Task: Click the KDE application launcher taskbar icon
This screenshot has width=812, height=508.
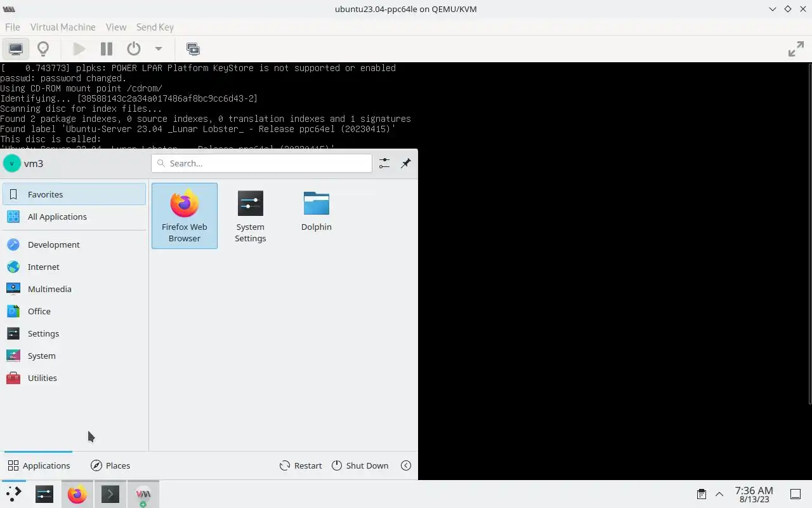Action: tap(13, 494)
